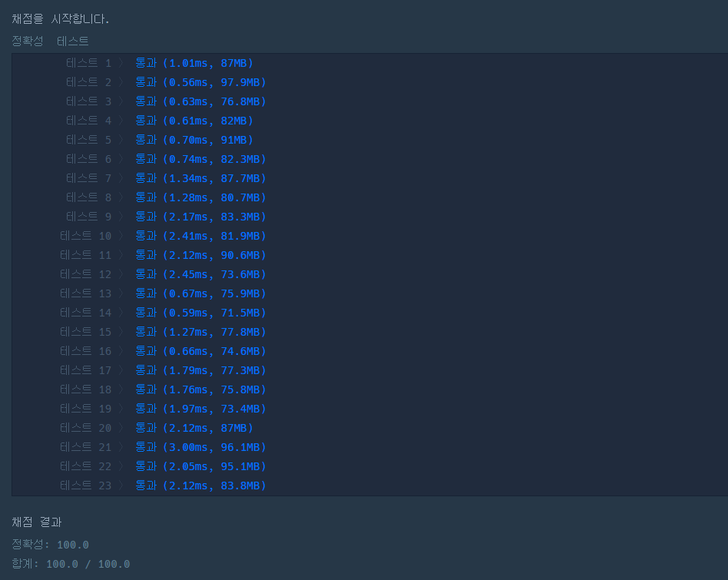Image resolution: width=728 pixels, height=580 pixels.
Task: Click the '테스트 1' row label
Action: 88,63
